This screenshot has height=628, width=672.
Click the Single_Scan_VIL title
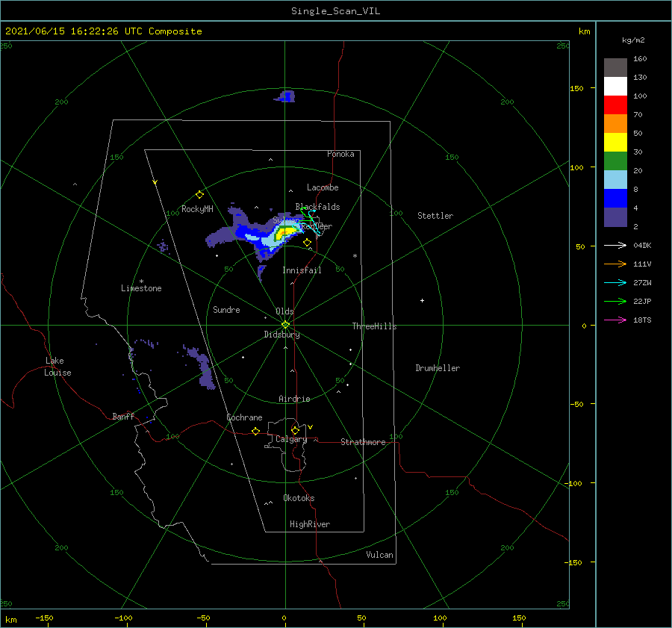[x=335, y=11]
